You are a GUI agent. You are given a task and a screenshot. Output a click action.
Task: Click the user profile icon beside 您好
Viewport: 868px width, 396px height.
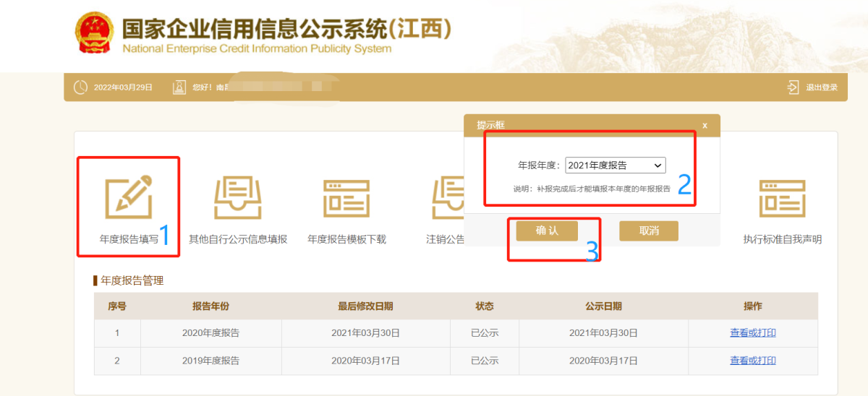coord(179,87)
